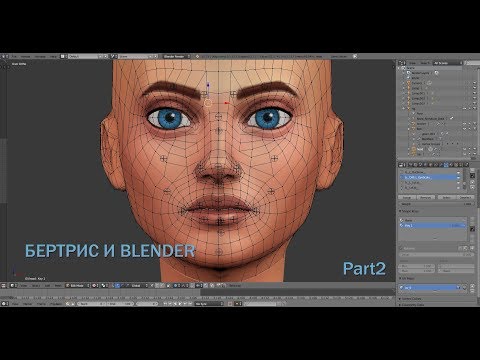
Task: Toggle visibility eye of the Head object
Action: (x=464, y=149)
